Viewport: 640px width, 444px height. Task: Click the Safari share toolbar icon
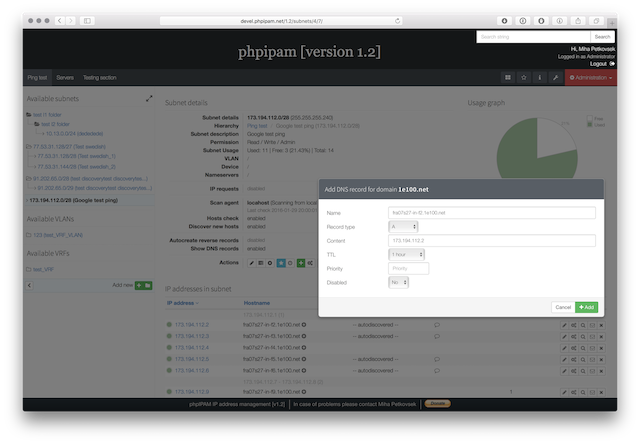tap(578, 21)
